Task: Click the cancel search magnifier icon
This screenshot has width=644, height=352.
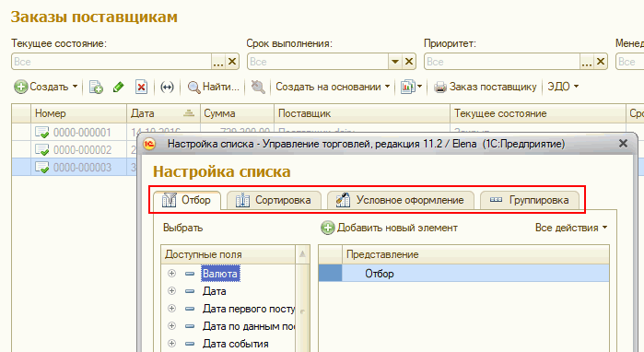Action: point(258,87)
